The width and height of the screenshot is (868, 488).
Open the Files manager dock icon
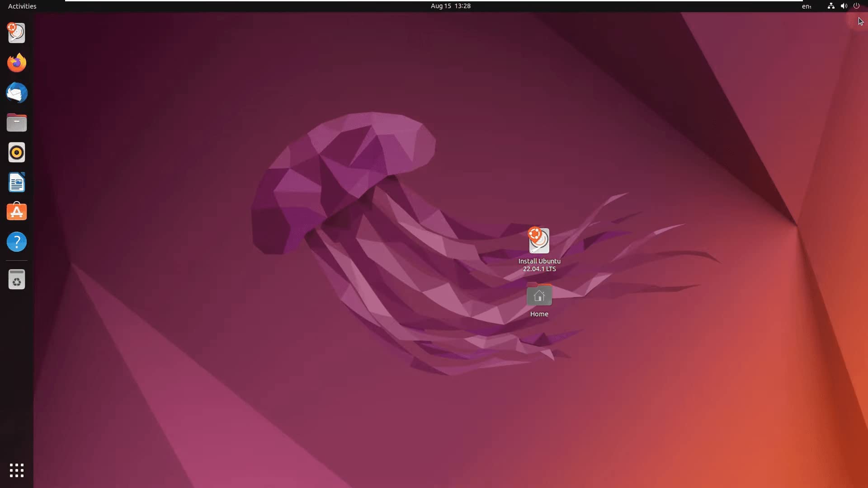pos(17,122)
